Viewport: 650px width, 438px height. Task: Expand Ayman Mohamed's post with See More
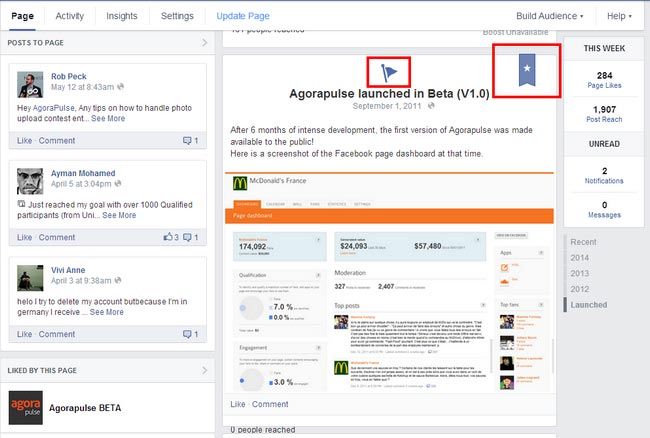coord(119,215)
